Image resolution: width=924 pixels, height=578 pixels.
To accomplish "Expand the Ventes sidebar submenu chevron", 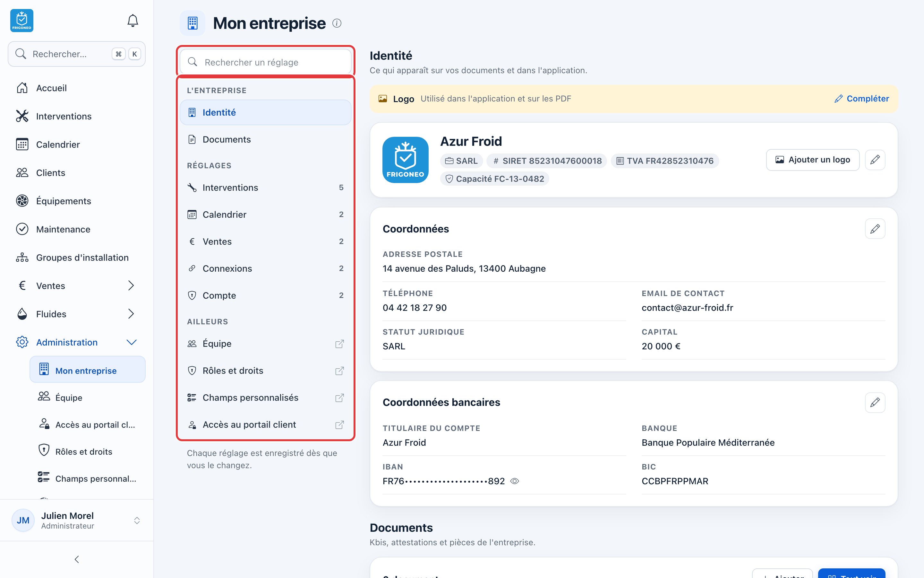I will (x=131, y=285).
